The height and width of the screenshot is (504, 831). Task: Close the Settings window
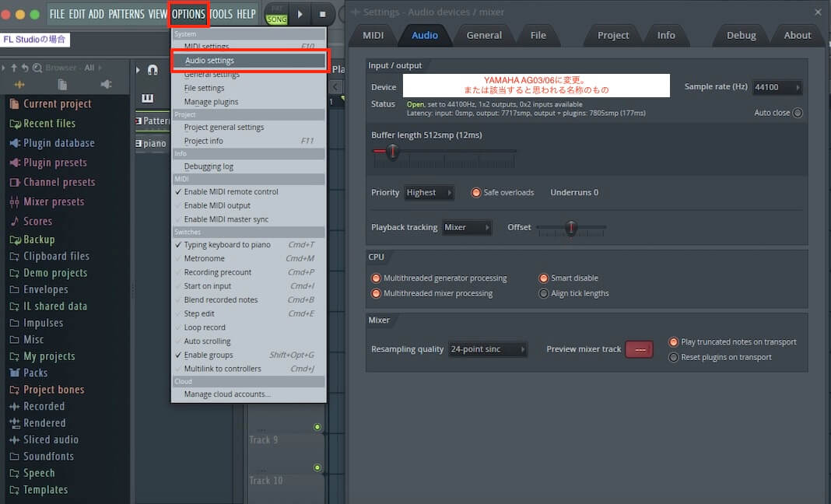tap(819, 12)
